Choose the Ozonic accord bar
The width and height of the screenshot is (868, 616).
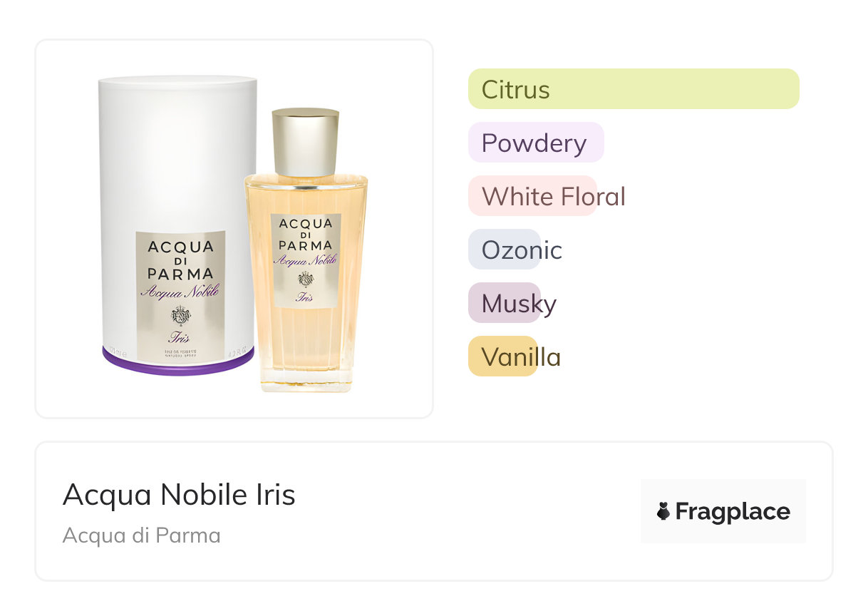tap(505, 250)
